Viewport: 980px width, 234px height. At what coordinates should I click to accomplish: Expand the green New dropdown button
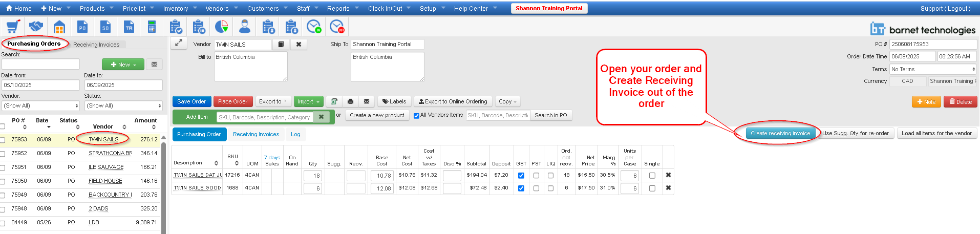(x=123, y=65)
